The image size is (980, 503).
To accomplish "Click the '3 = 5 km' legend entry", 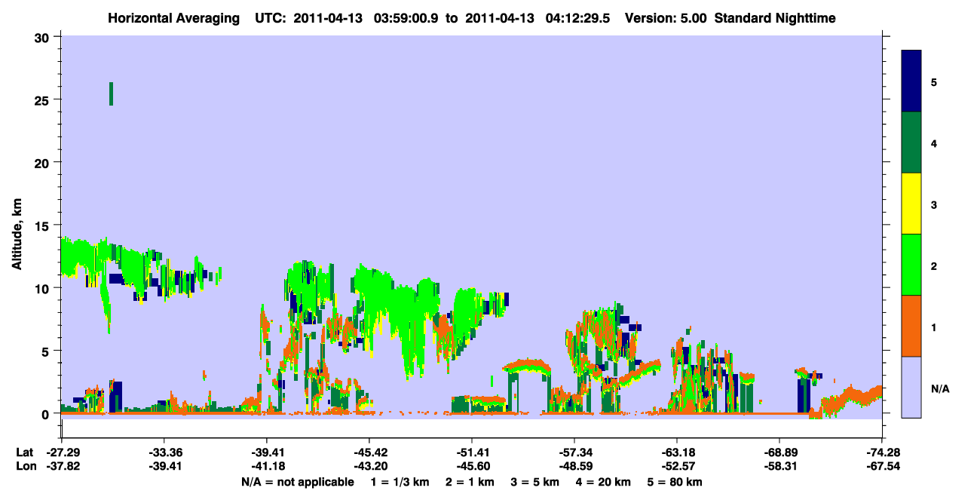I will (x=536, y=482).
